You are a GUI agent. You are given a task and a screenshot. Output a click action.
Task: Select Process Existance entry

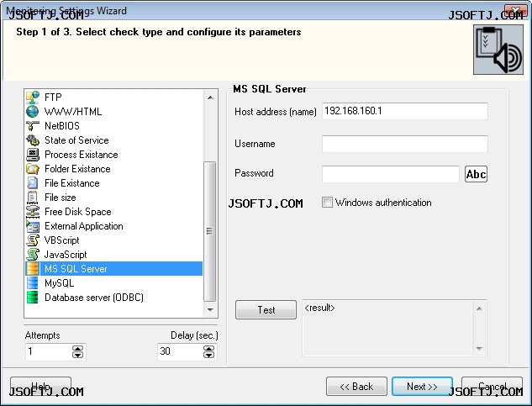[82, 155]
